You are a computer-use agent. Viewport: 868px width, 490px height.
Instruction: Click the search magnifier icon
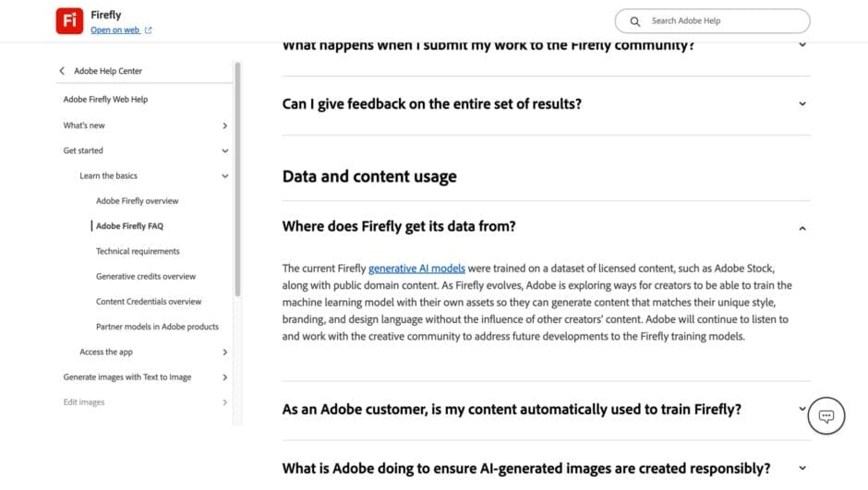tap(635, 21)
